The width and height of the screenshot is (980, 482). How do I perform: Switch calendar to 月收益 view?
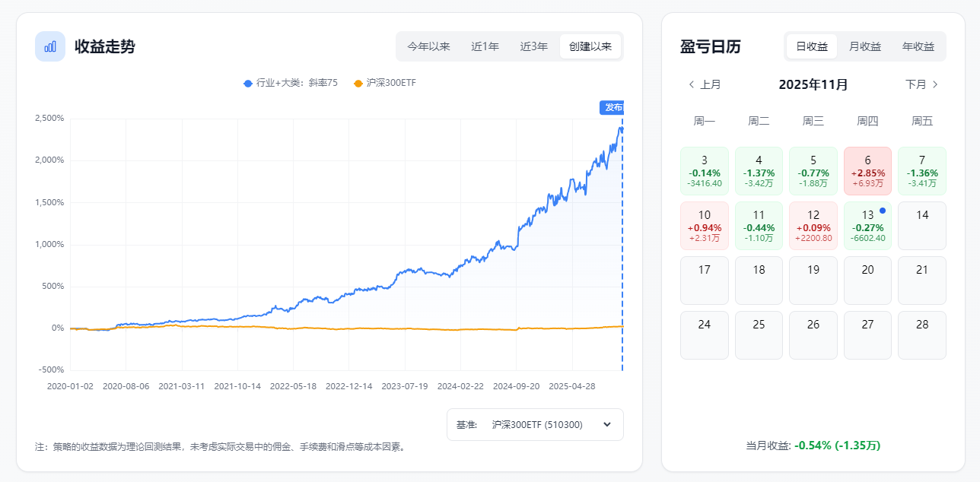pos(864,46)
